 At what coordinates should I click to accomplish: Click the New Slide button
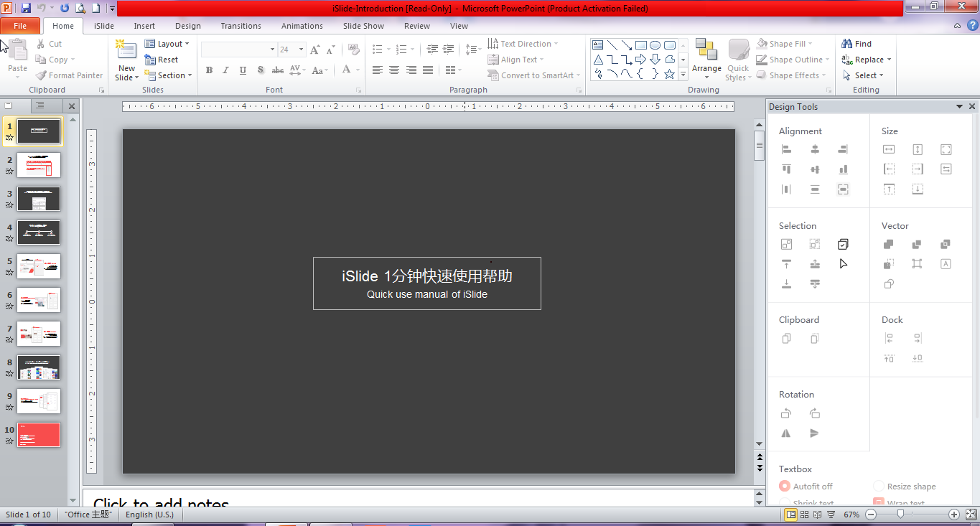[126, 60]
